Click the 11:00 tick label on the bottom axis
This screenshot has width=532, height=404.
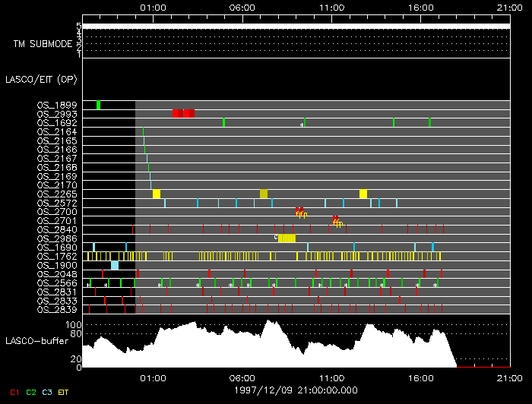click(x=331, y=377)
